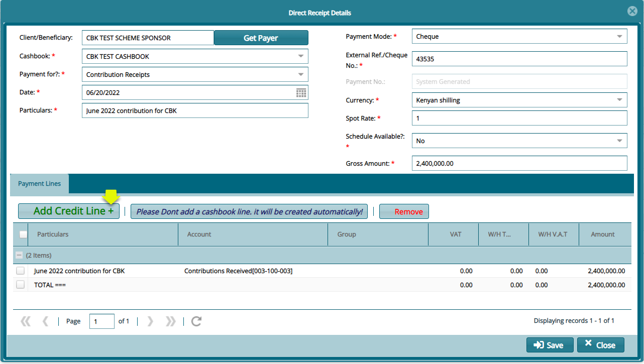This screenshot has height=364, width=644.
Task: Tick checkbox for TOTAL === row
Action: point(20,285)
